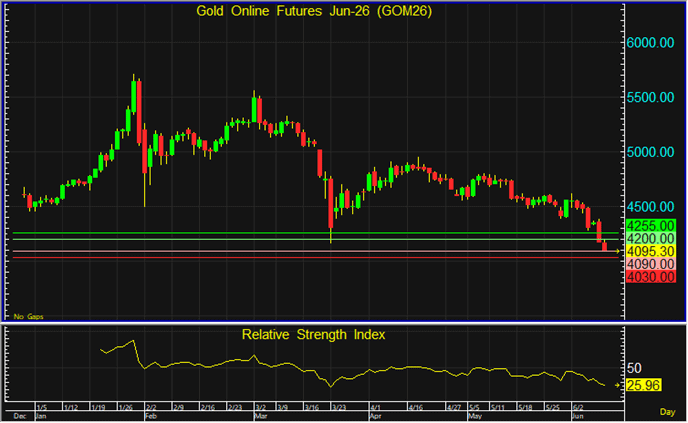This screenshot has width=688, height=423.
Task: Select the RSI 50 level label
Action: 634,368
